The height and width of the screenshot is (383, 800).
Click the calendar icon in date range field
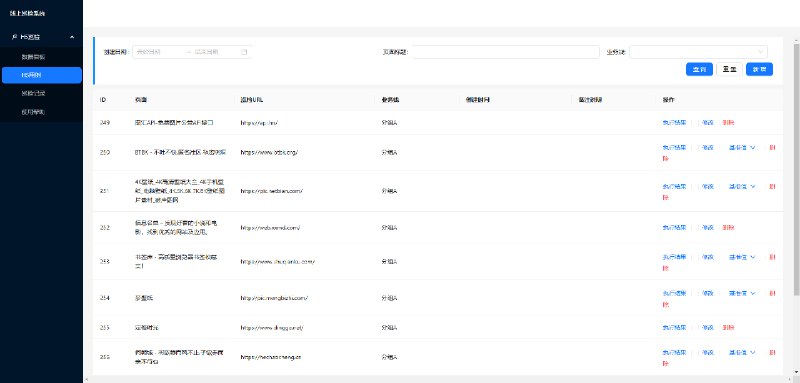pos(244,52)
